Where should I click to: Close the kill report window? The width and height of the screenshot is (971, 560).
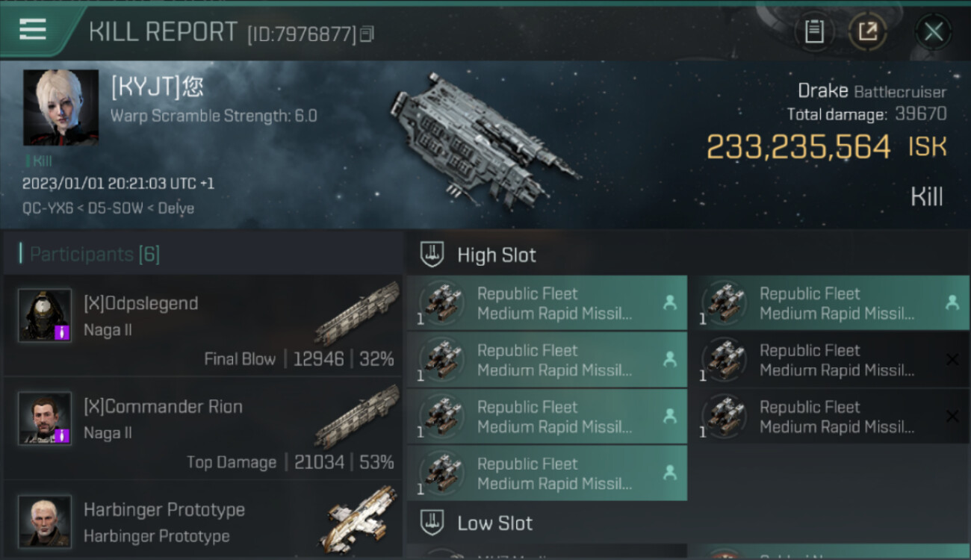(x=933, y=31)
